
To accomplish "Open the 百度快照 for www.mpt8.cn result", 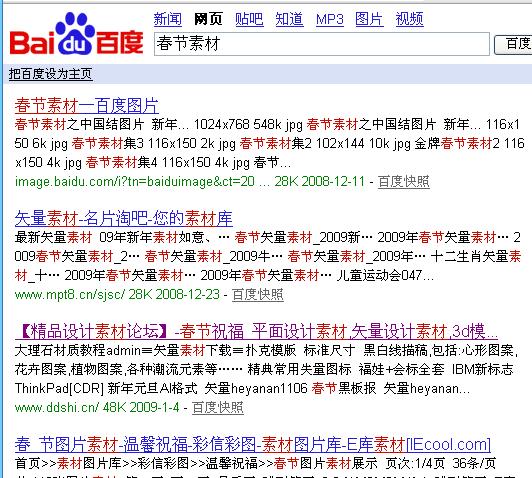I will (x=258, y=294).
